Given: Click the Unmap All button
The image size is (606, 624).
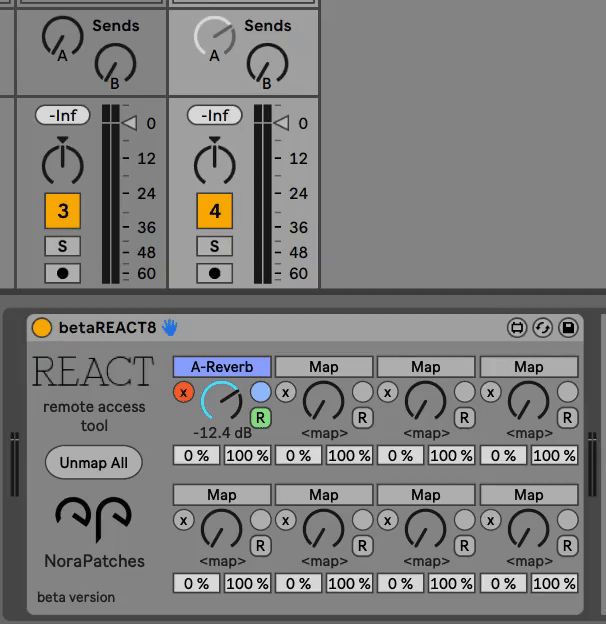Looking at the screenshot, I should pos(94,463).
